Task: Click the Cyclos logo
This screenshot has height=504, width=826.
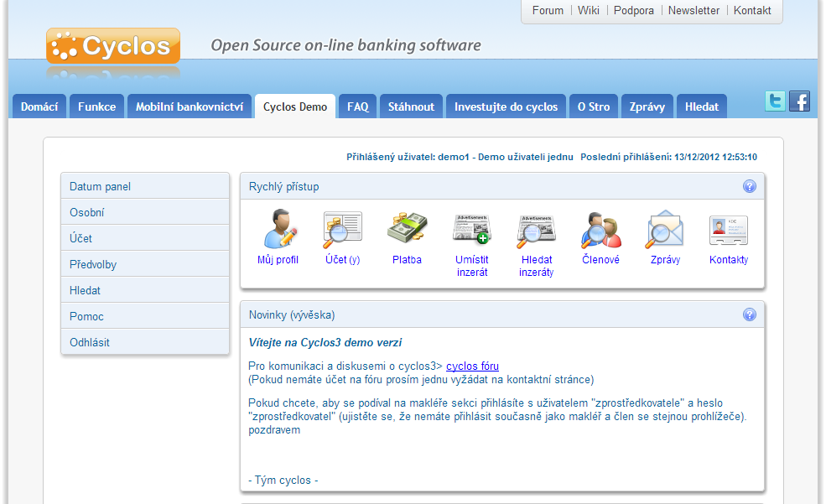Action: pos(113,46)
